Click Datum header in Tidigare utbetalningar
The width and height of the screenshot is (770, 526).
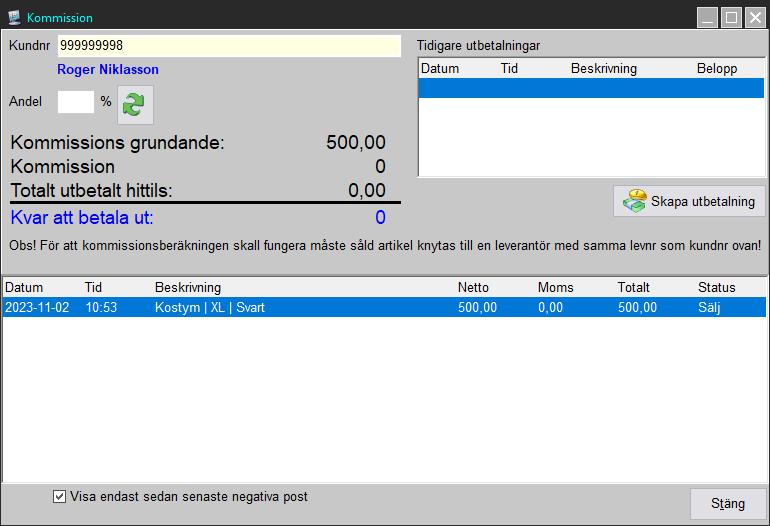tap(440, 69)
